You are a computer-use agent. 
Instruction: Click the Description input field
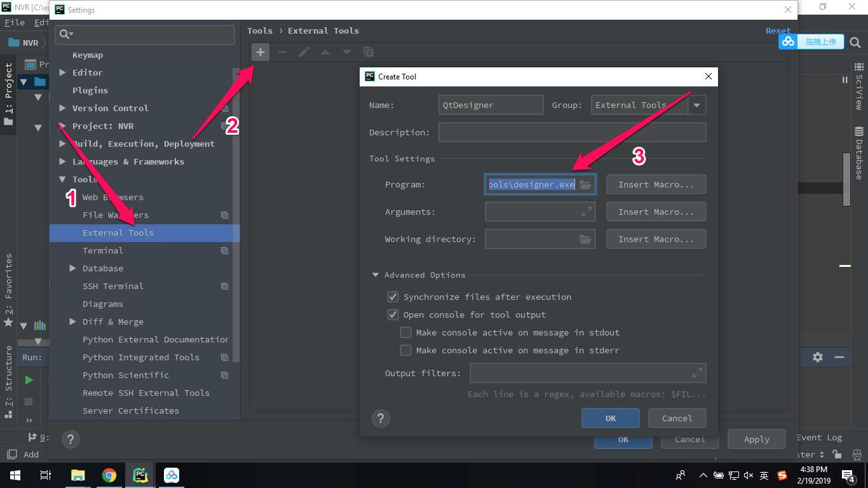pyautogui.click(x=573, y=132)
